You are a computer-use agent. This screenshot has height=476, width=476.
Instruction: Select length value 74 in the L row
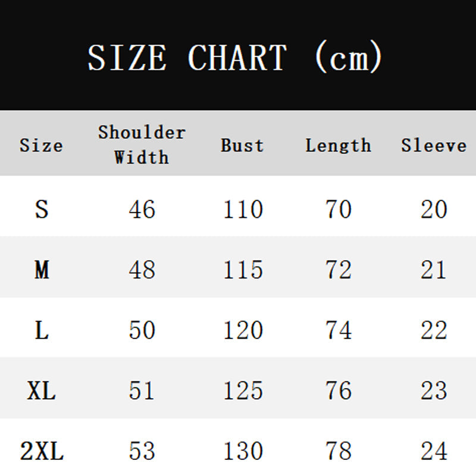point(338,330)
